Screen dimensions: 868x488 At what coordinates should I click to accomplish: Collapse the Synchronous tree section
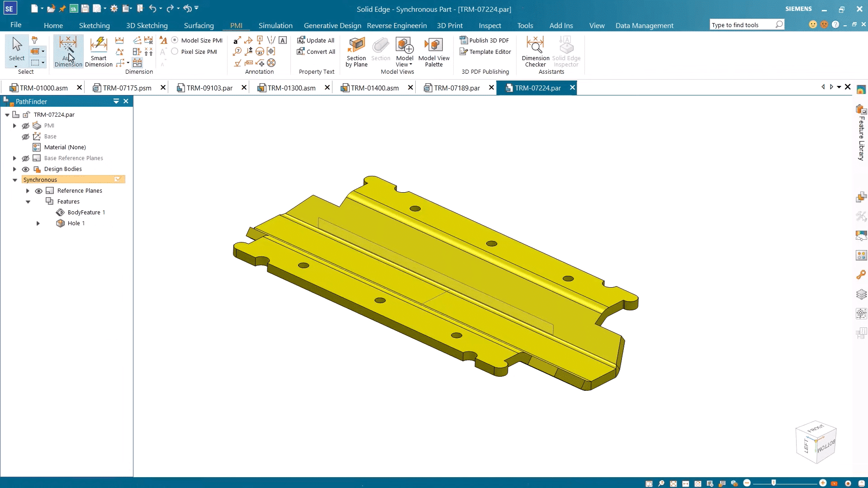[15, 180]
